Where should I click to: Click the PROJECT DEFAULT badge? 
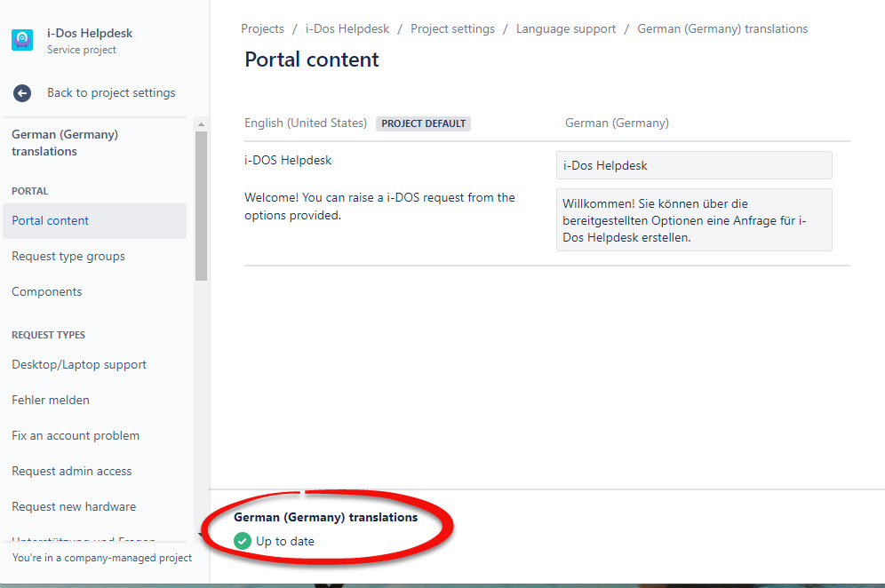coord(423,123)
